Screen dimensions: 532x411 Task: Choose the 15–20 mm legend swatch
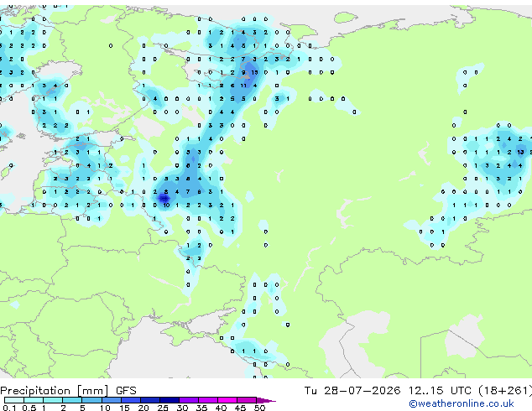131,400
